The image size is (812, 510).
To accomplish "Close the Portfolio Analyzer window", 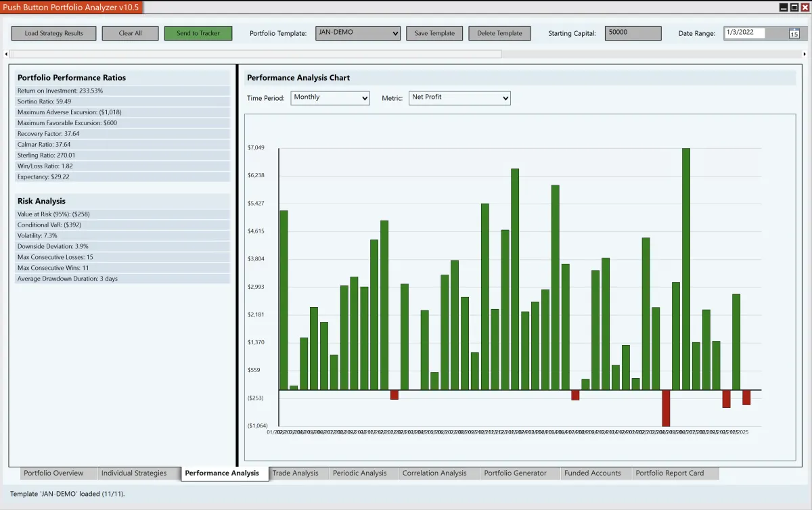I will coord(805,7).
